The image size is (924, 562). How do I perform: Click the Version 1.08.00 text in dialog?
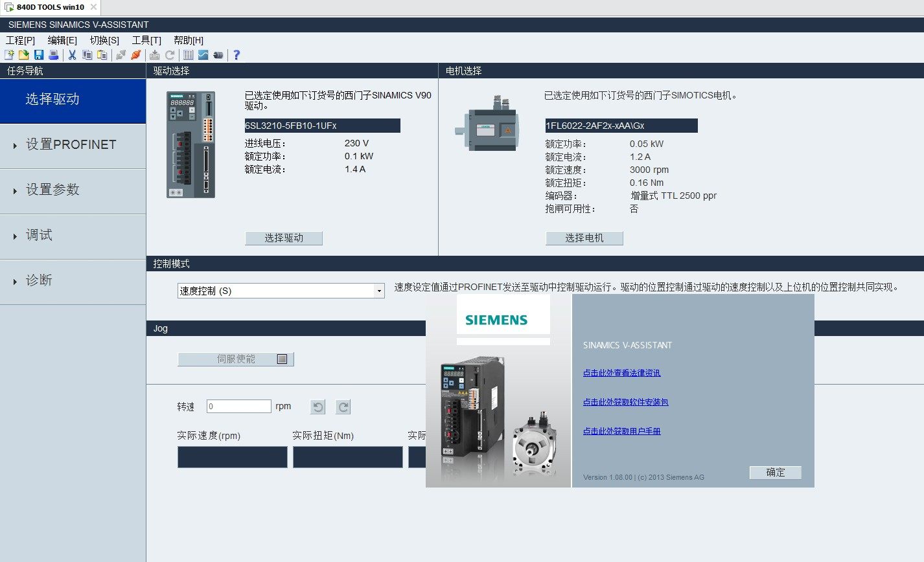pyautogui.click(x=607, y=477)
